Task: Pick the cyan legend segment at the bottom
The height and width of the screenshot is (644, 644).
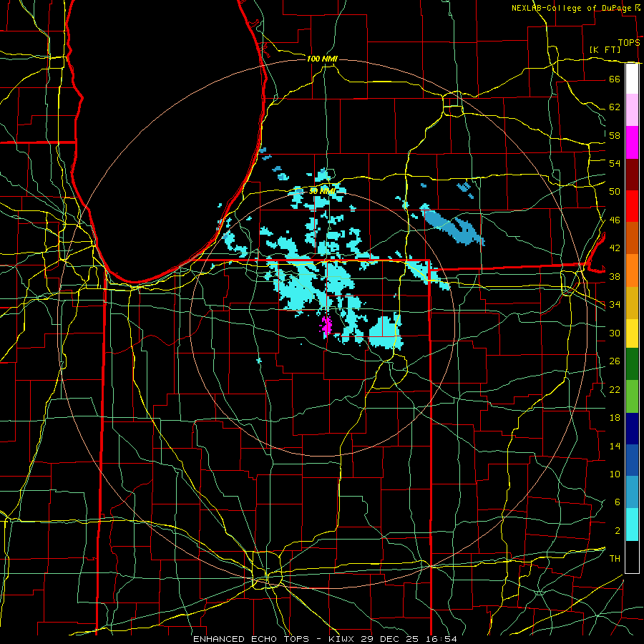Action: [632, 525]
